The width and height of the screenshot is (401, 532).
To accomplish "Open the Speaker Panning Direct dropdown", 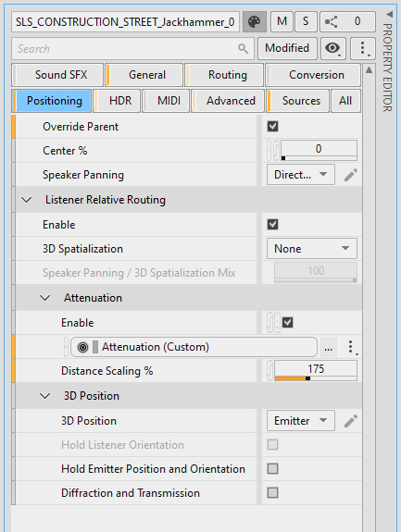I will coord(300,175).
